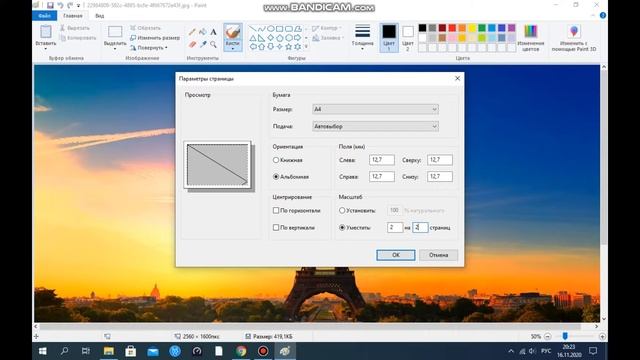640x360 pixels.
Task: Select the Magnifier tool
Action: point(213,44)
